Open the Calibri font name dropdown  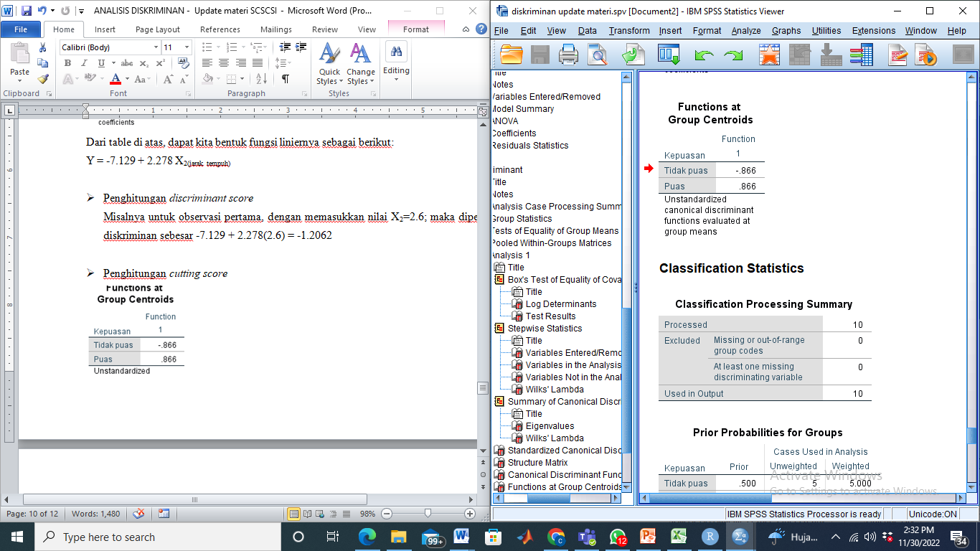pyautogui.click(x=156, y=47)
